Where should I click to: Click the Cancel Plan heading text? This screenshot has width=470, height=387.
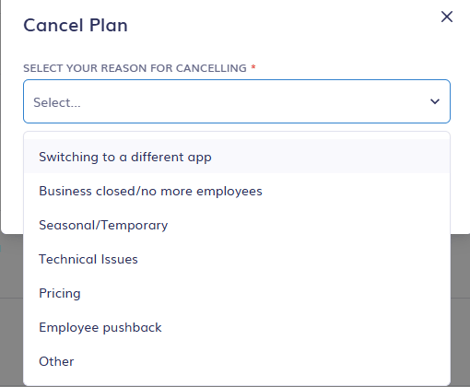pyautogui.click(x=75, y=25)
